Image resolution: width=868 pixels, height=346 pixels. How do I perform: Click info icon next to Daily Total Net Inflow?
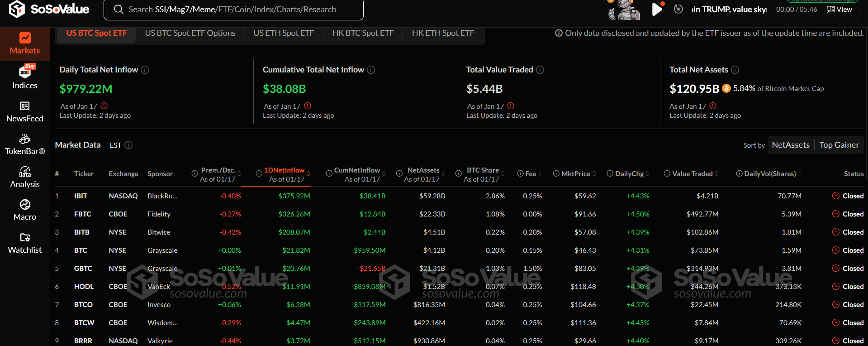click(145, 70)
